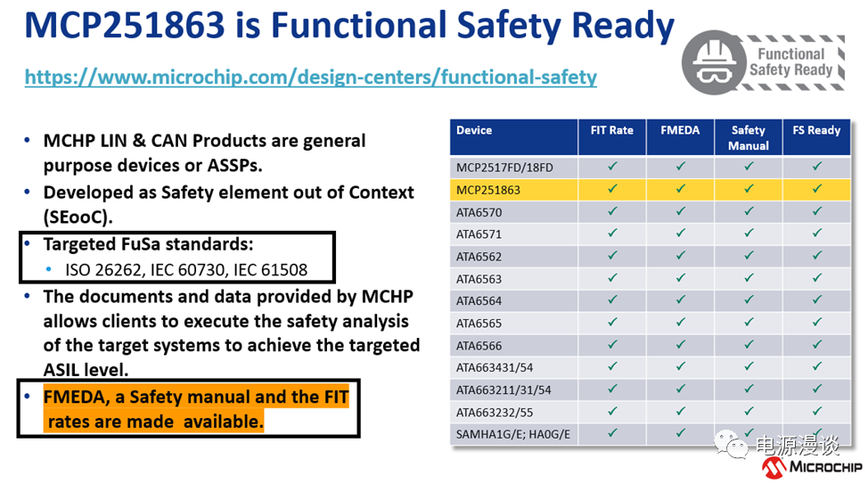Image resolution: width=868 pixels, height=484 pixels.
Task: Toggle the FS Ready check for ATA6566
Action: [816, 345]
